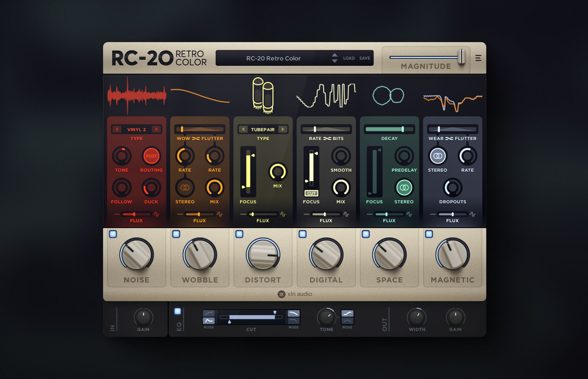Toggle the EQ section power button
Image resolution: width=588 pixels, height=379 pixels.
[178, 311]
